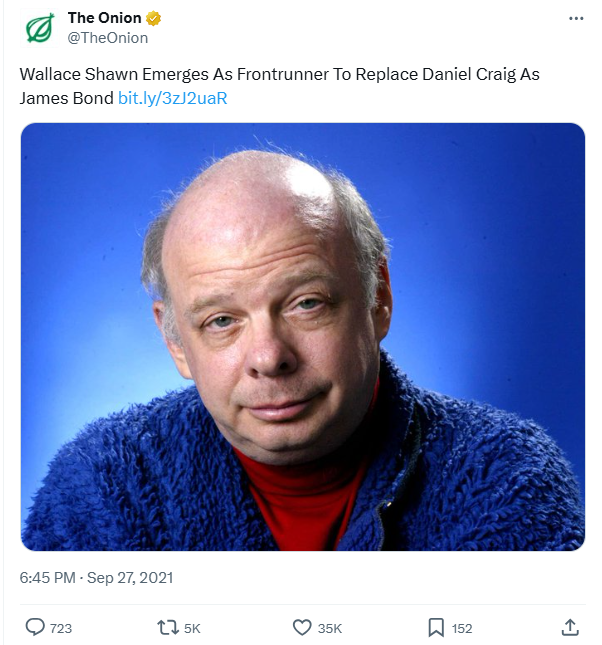Click the 152 bookmarks count
The height and width of the screenshot is (645, 602).
[x=462, y=628]
